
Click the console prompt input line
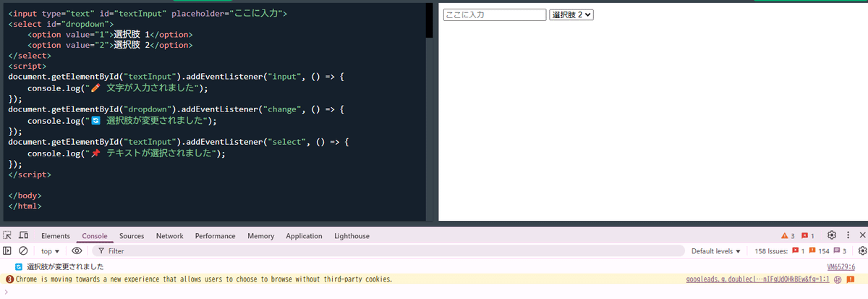tap(434, 292)
